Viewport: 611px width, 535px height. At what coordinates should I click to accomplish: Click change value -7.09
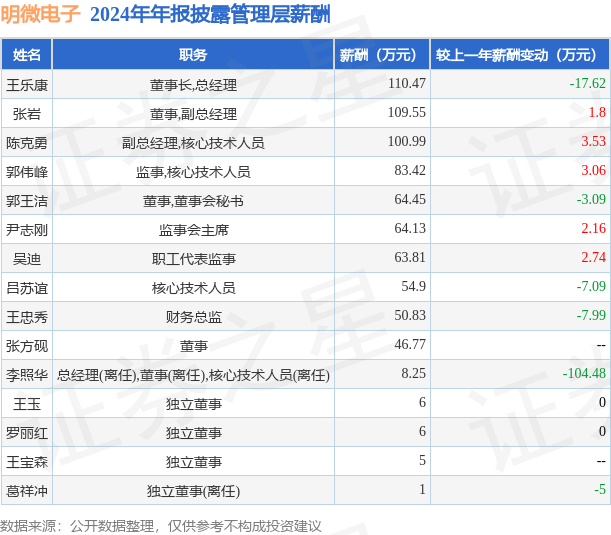[x=591, y=286]
